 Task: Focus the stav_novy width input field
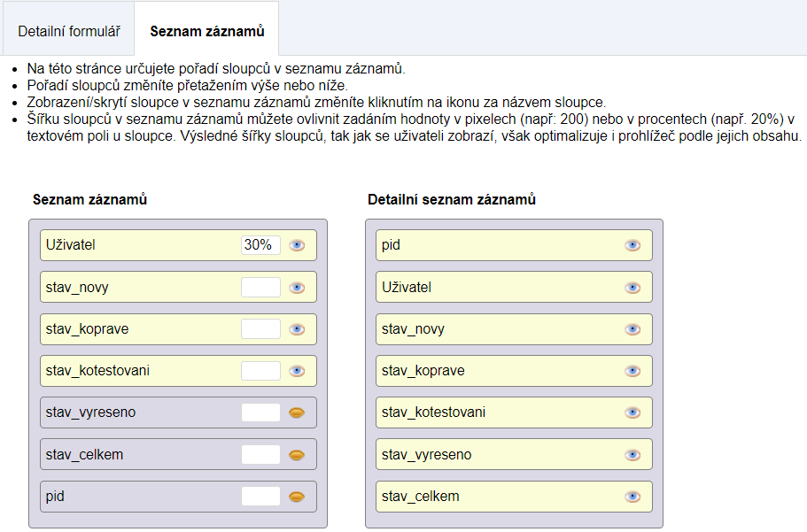pyautogui.click(x=260, y=288)
